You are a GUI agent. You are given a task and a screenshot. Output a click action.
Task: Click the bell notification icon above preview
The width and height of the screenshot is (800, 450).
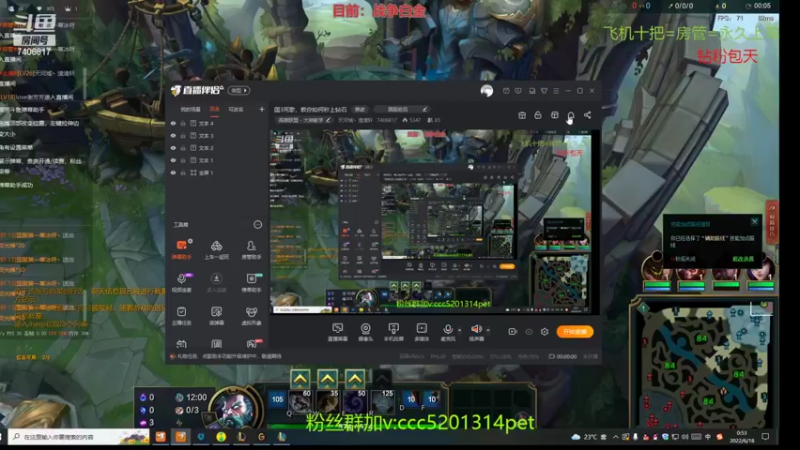[571, 115]
